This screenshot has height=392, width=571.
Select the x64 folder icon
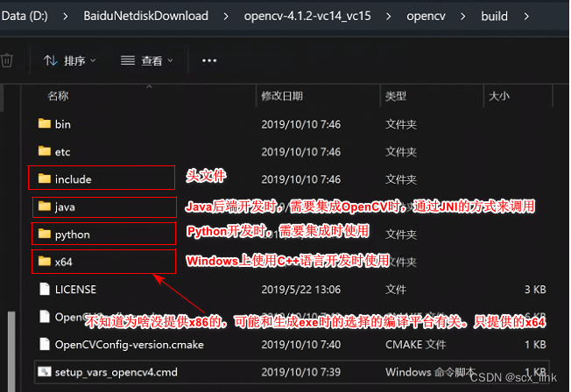[x=45, y=261]
